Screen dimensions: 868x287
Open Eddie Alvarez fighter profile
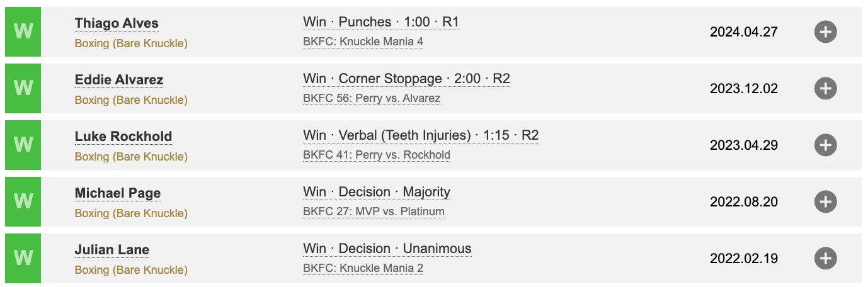(119, 80)
